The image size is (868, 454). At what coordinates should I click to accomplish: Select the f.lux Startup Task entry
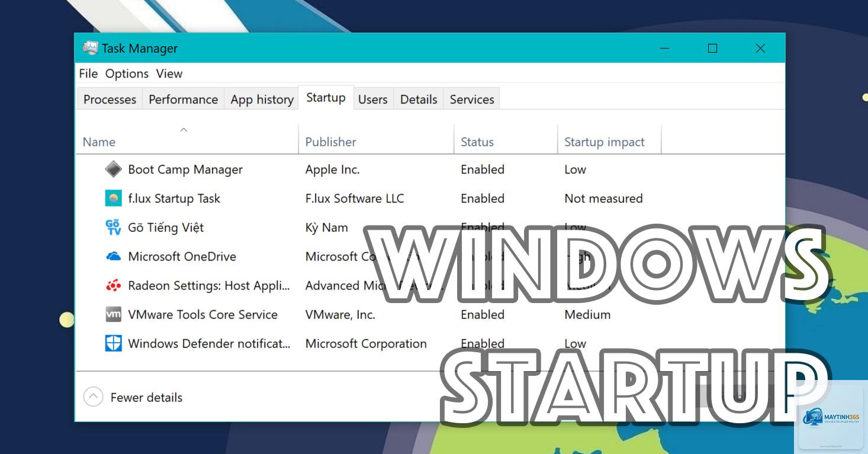[x=174, y=198]
